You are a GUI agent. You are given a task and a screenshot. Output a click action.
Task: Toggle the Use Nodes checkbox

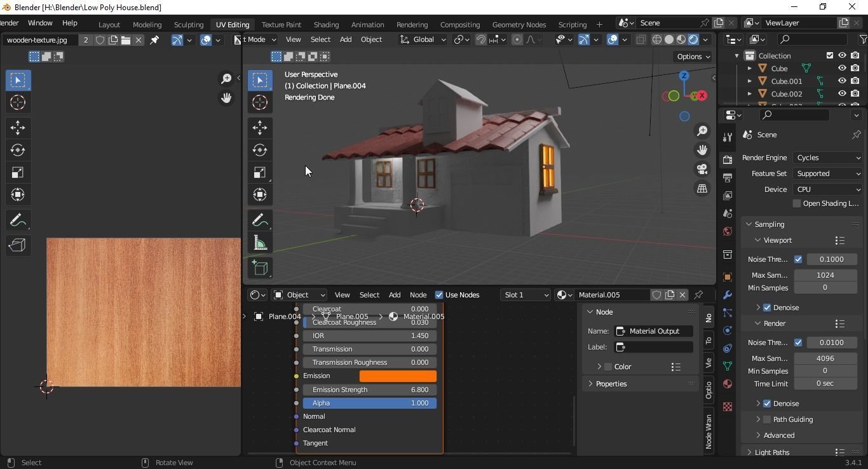click(x=438, y=295)
